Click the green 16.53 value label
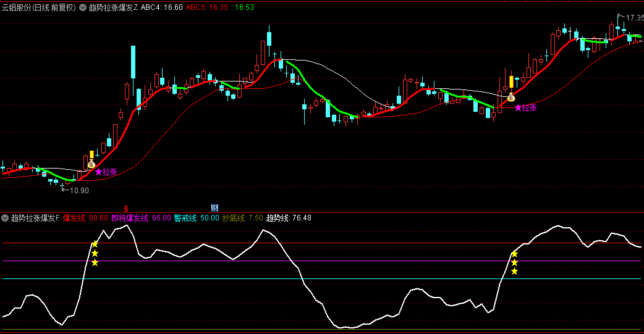Viewport: 644px width, 334px height. pyautogui.click(x=242, y=7)
